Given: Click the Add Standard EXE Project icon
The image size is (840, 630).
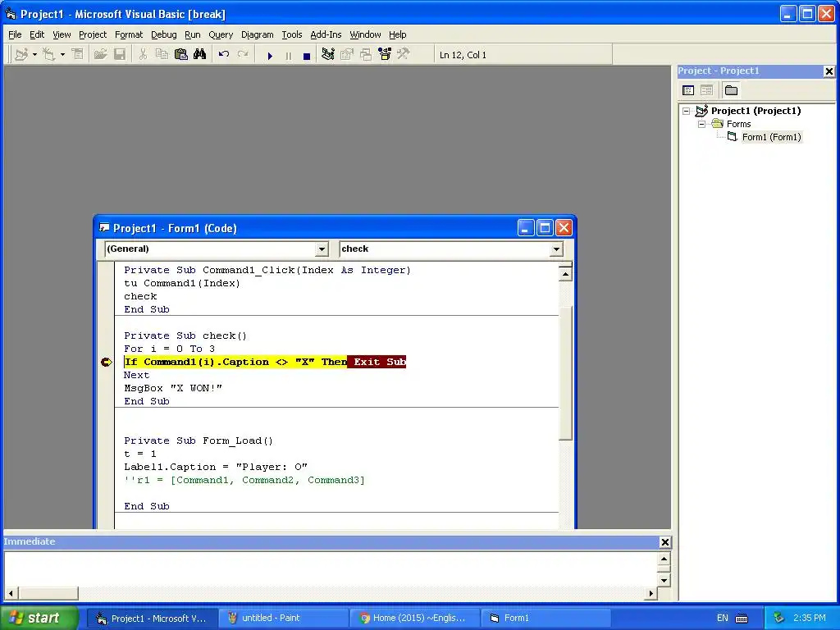Looking at the screenshot, I should coord(21,55).
